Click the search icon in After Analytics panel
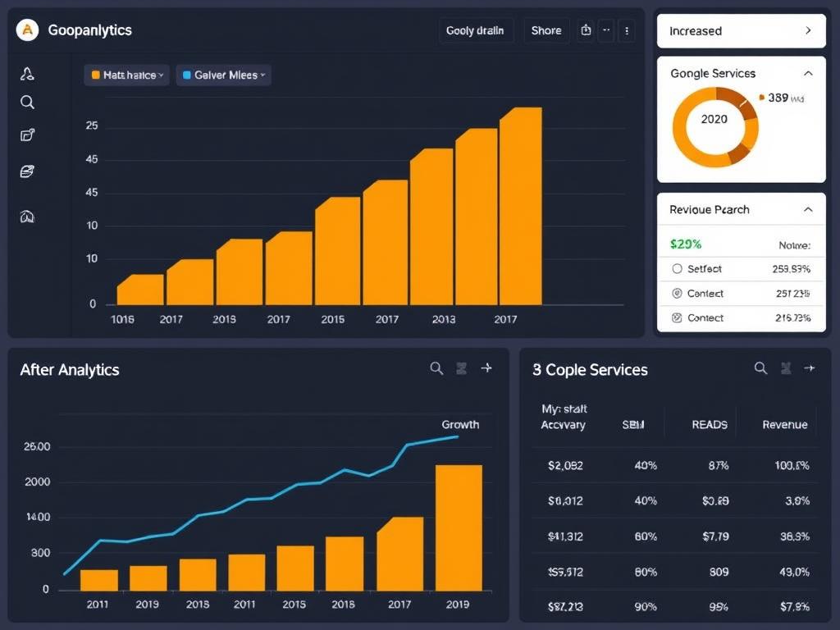This screenshot has width=840, height=630. coord(436,368)
